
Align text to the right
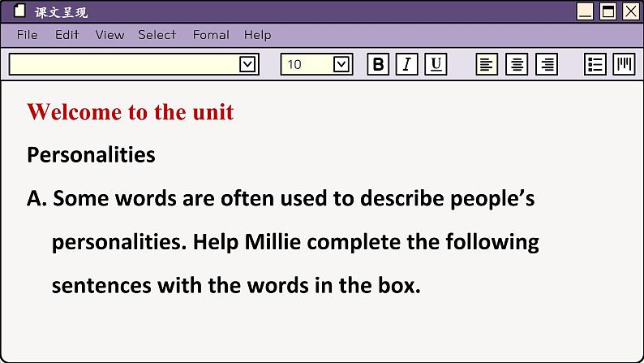547,64
